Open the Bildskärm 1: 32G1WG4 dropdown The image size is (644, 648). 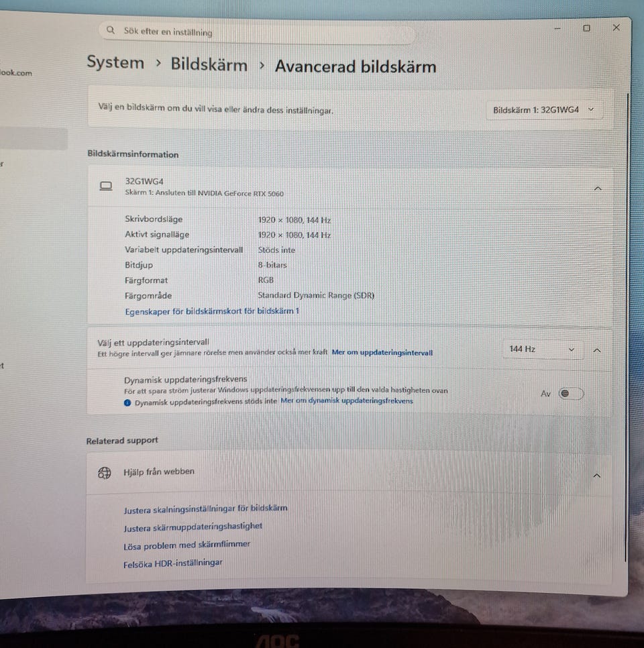tap(543, 110)
